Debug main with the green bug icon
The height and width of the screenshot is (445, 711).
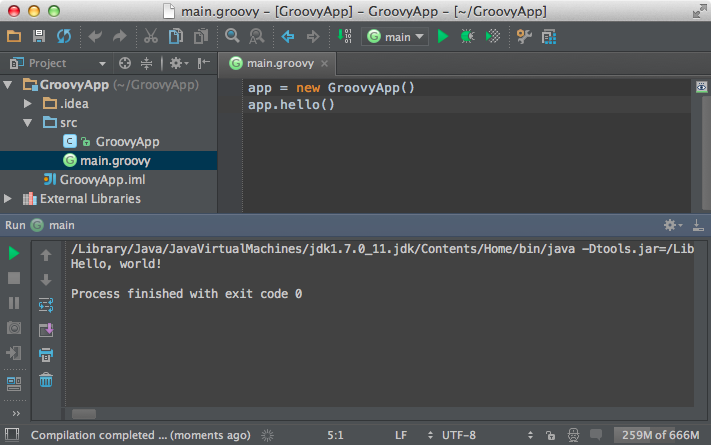pyautogui.click(x=468, y=36)
